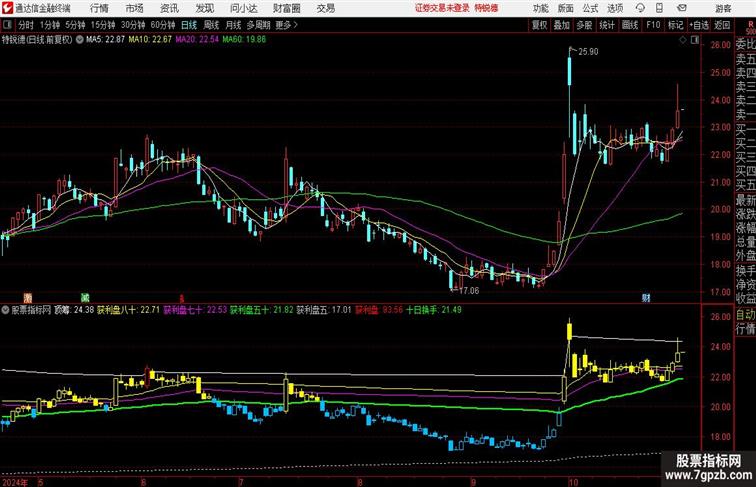Click the 多股 multi-stock button
Screen dimensions: 756x487
[584, 25]
